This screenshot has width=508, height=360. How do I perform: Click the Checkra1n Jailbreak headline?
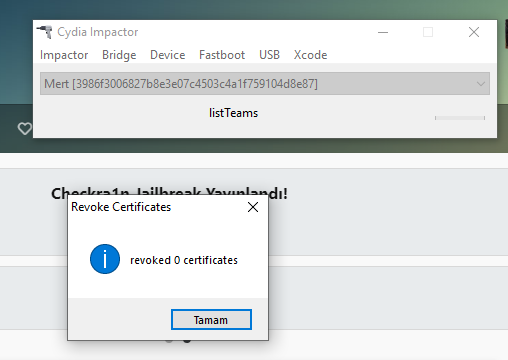pyautogui.click(x=169, y=193)
